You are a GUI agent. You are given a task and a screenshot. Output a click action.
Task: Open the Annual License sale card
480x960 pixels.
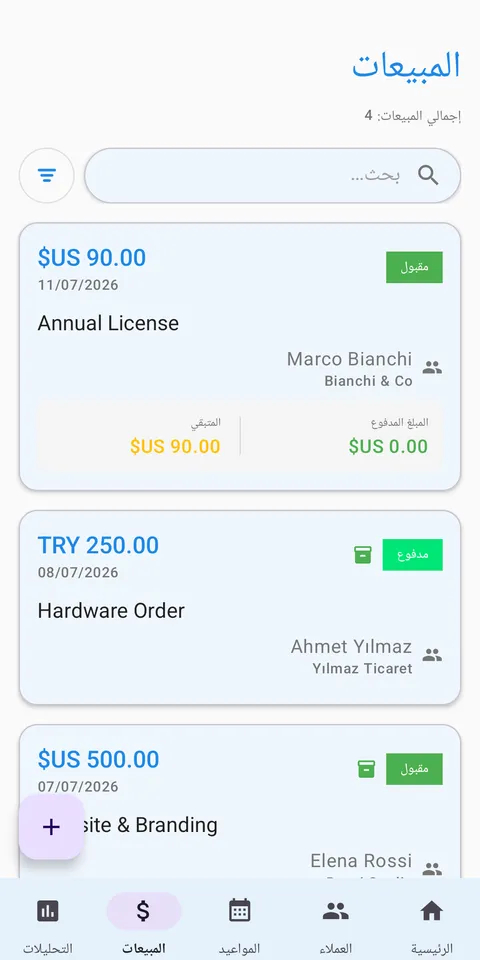[x=240, y=356]
